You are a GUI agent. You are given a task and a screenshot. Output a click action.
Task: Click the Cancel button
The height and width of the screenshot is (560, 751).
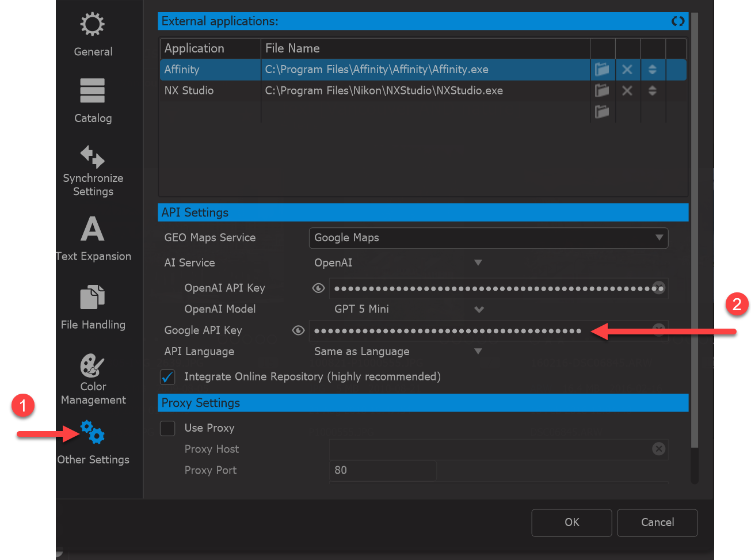tap(657, 523)
